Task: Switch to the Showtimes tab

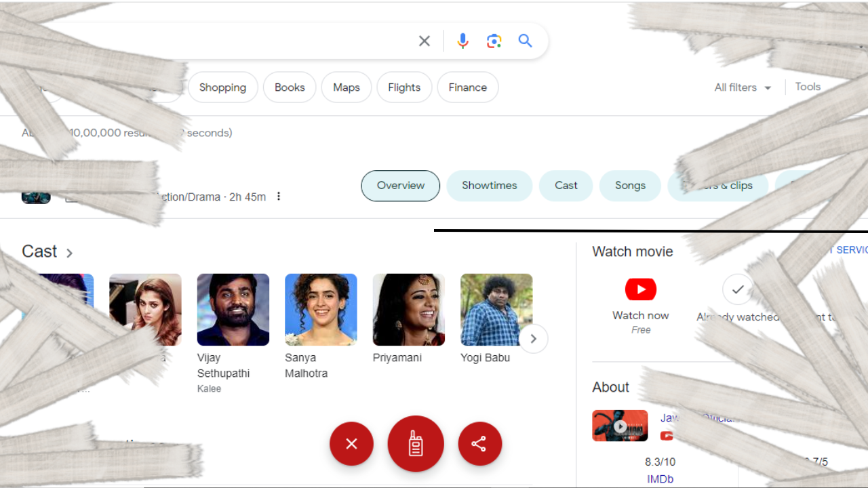Action: (x=489, y=186)
